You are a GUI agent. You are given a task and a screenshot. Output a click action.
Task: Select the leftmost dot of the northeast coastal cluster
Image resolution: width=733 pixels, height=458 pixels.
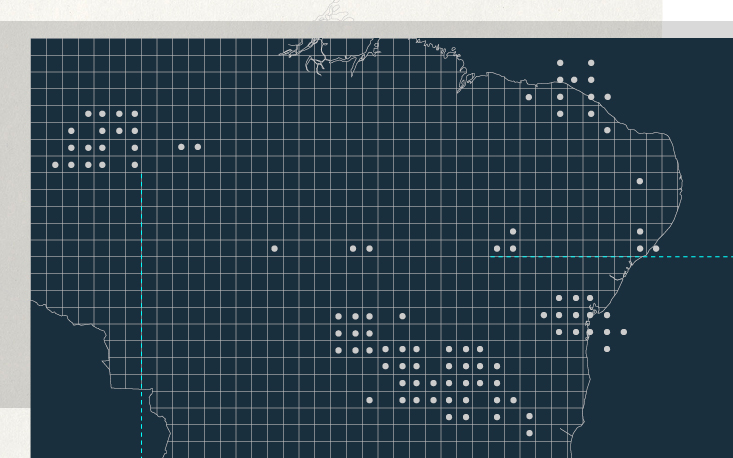click(529, 97)
